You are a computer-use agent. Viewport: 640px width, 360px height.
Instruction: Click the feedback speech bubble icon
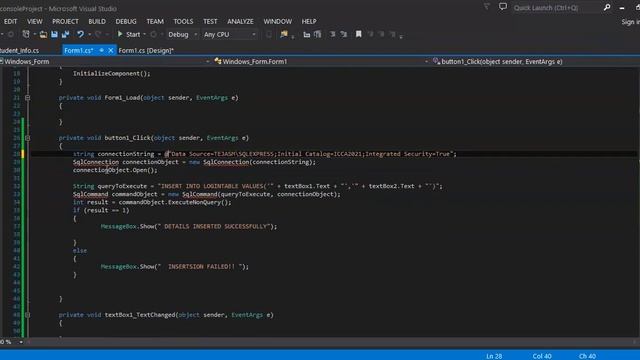coord(503,7)
